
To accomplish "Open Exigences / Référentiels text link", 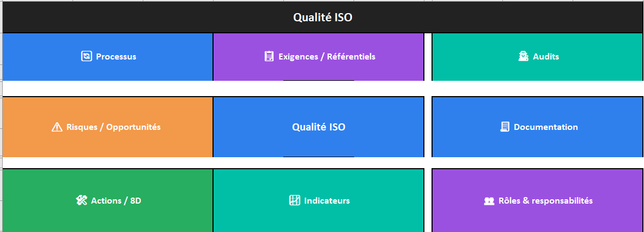I will pos(326,56).
